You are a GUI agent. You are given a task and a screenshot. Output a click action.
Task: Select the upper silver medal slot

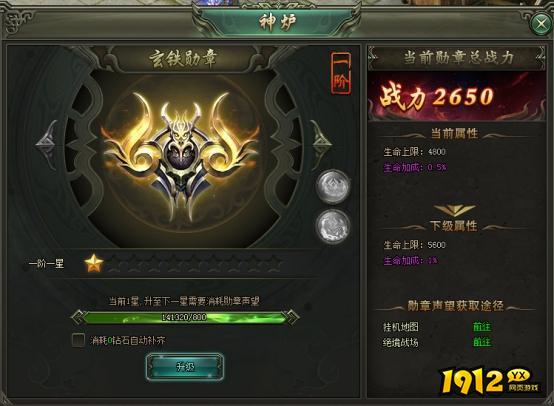[333, 187]
